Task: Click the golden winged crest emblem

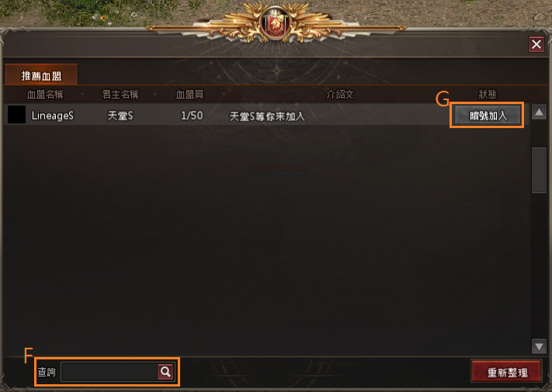Action: (x=276, y=23)
